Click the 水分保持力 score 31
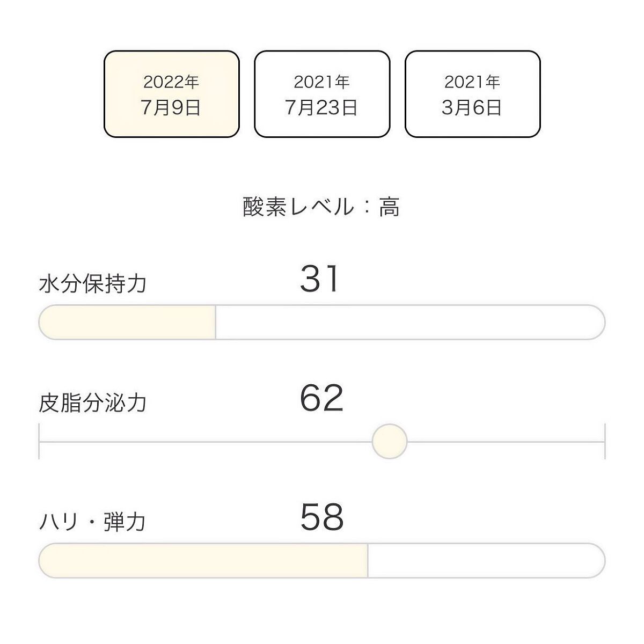Image resolution: width=644 pixels, height=644 pixels. pos(320,280)
